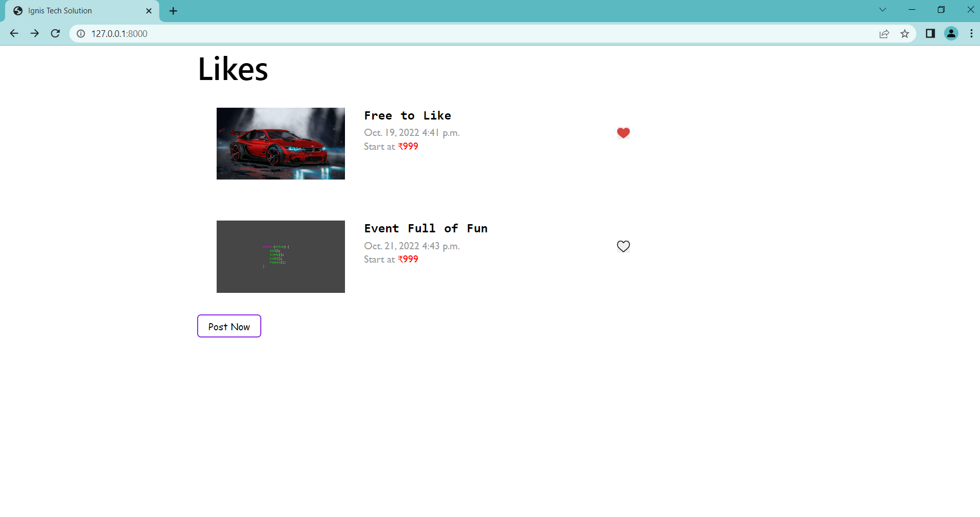Unlike the Free to Like post
The image size is (980, 517).
tap(623, 133)
